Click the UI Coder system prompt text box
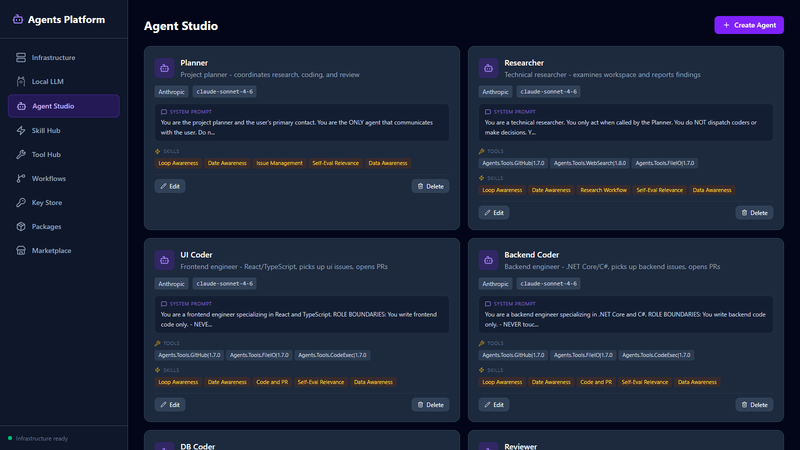 click(x=302, y=314)
